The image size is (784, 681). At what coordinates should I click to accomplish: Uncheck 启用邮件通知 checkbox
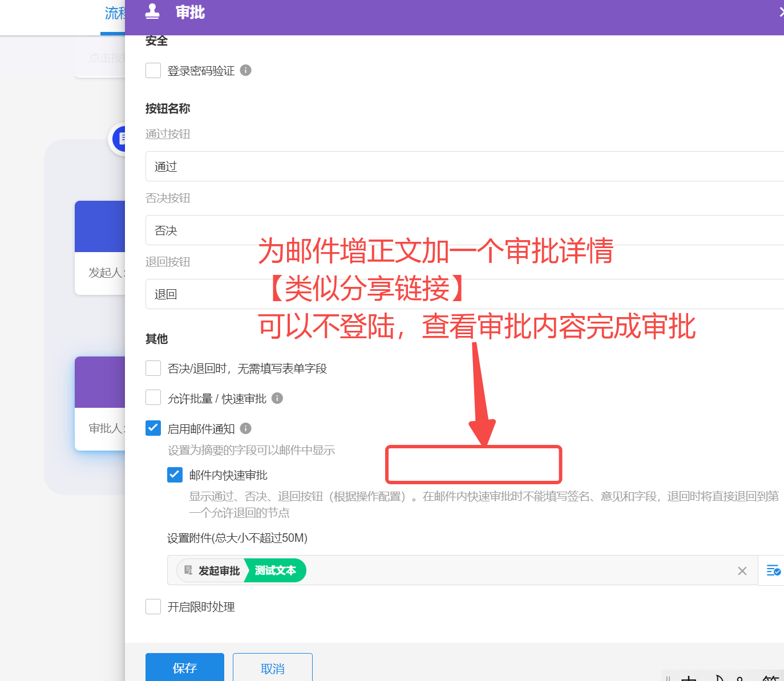click(153, 428)
